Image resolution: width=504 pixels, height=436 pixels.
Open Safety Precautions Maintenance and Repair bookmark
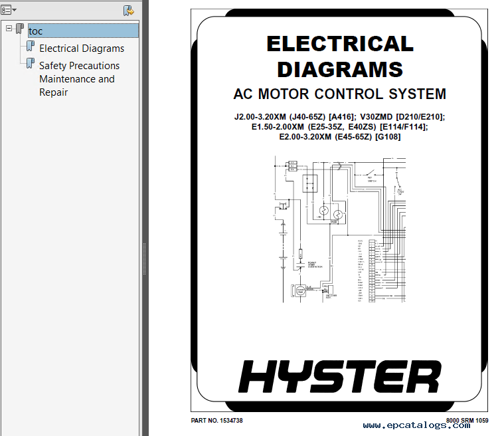(79, 79)
